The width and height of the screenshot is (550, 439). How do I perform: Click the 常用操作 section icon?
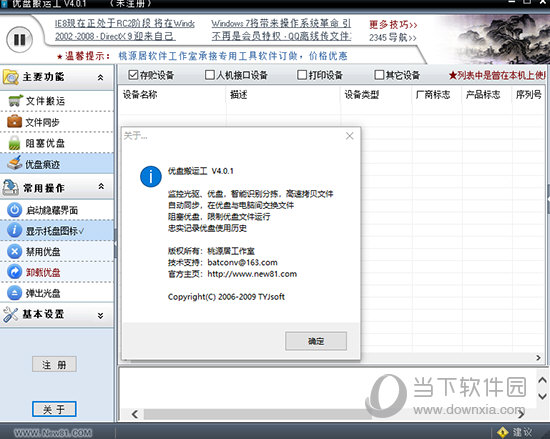coord(11,187)
